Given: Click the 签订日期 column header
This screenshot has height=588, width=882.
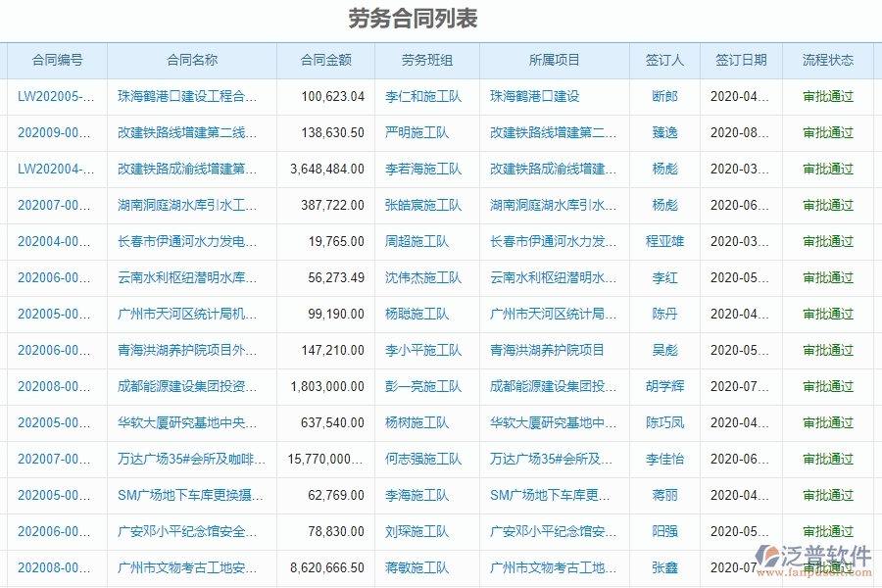Looking at the screenshot, I should click(x=740, y=60).
